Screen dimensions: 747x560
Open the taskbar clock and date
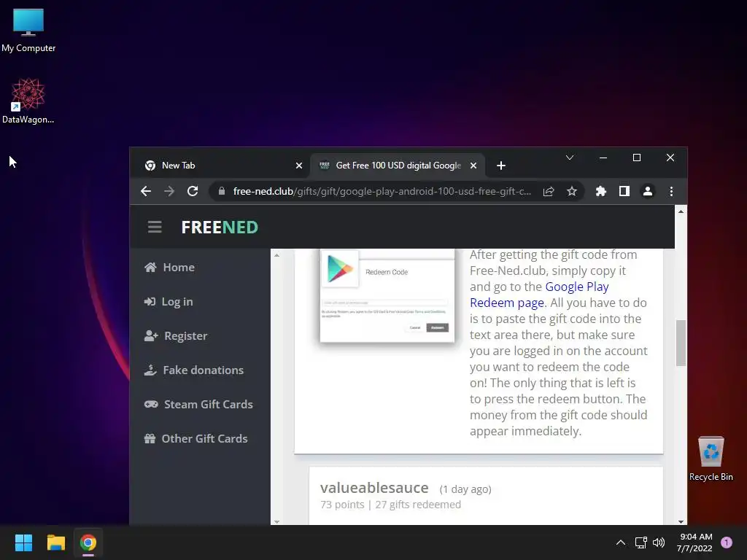click(694, 542)
